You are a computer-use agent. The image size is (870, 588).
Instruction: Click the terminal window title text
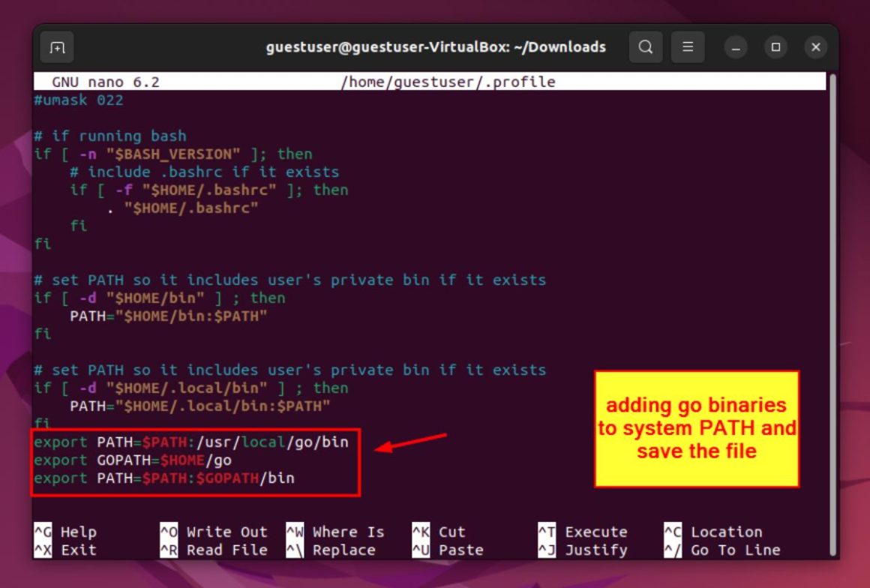pyautogui.click(x=435, y=46)
